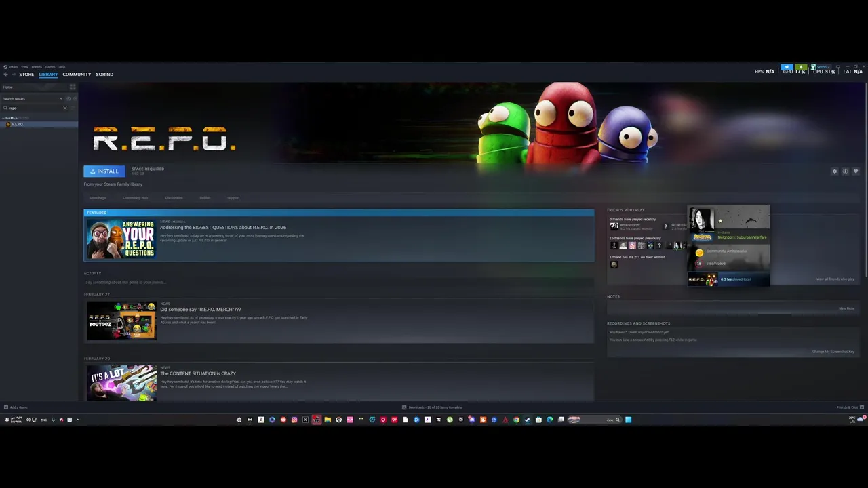The image size is (868, 488).
Task: Clear the library search with the X
Action: pos(65,108)
